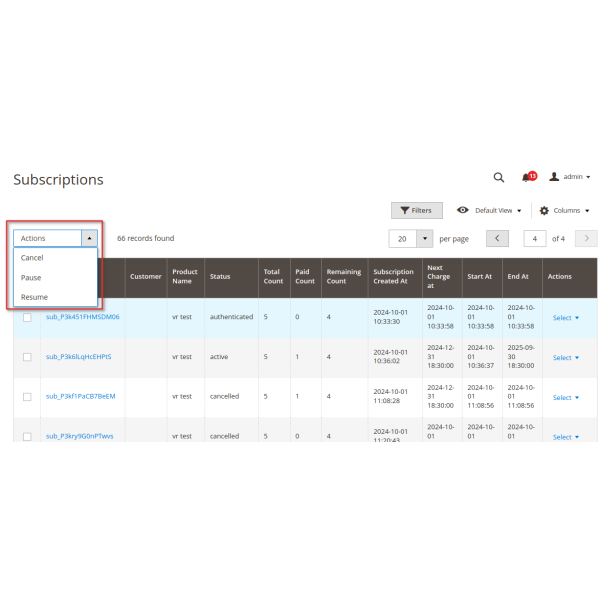Select Pause from the Actions menu
This screenshot has height=600, width=600.
tap(31, 277)
